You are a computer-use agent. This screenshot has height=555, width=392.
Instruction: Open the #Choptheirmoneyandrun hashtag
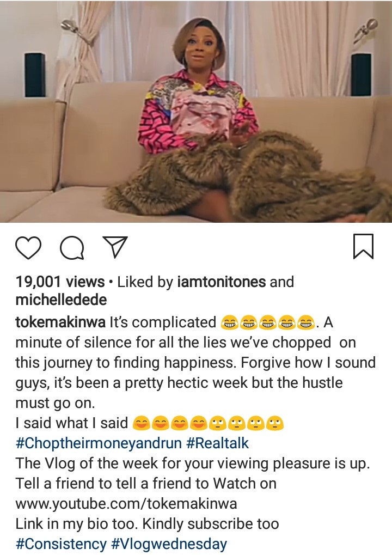click(99, 443)
